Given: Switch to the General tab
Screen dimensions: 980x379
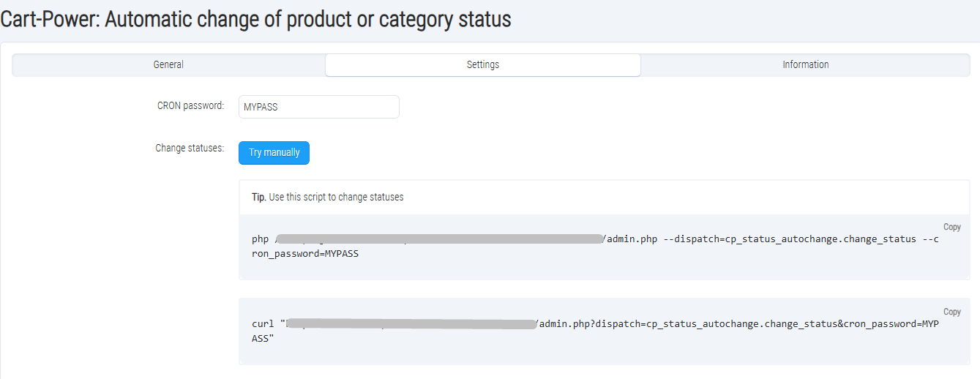Looking at the screenshot, I should pos(168,65).
